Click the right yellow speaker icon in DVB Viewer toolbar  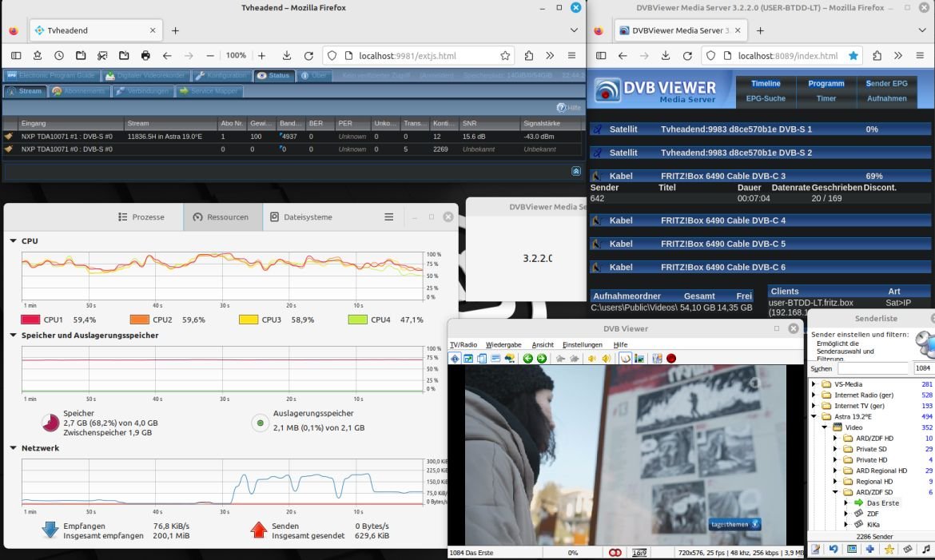pyautogui.click(x=606, y=359)
